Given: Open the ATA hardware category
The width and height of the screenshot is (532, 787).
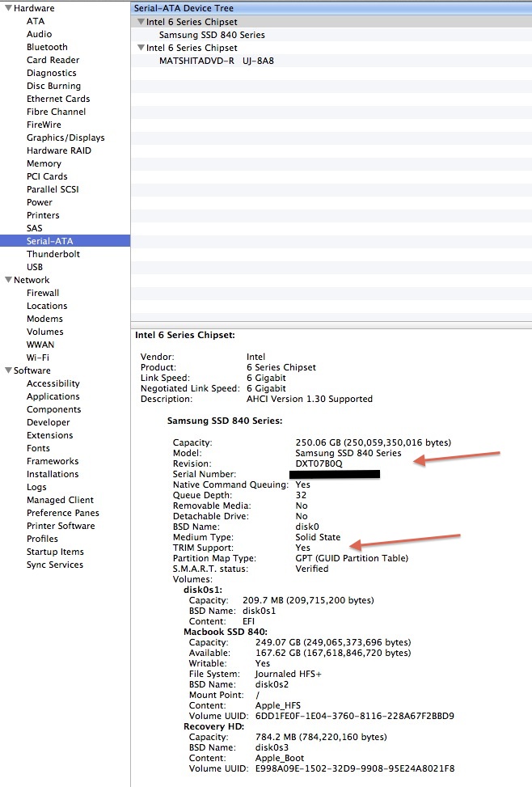Looking at the screenshot, I should coord(36,21).
